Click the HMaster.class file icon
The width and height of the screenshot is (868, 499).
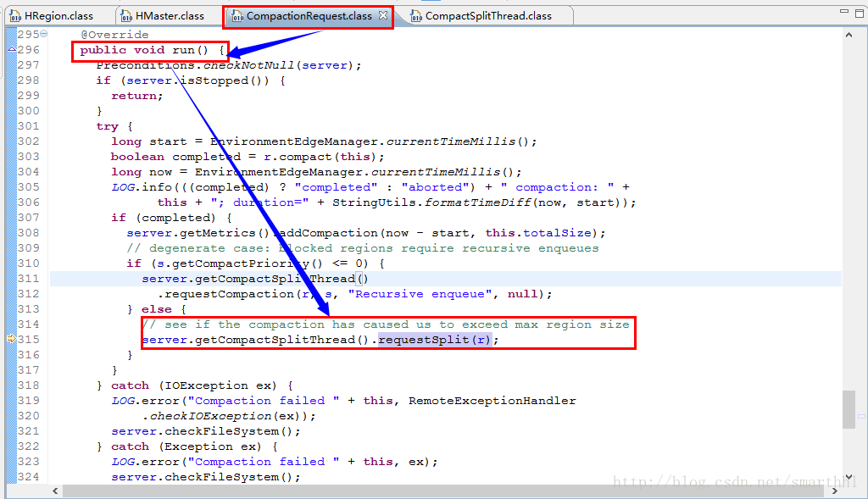(x=127, y=17)
